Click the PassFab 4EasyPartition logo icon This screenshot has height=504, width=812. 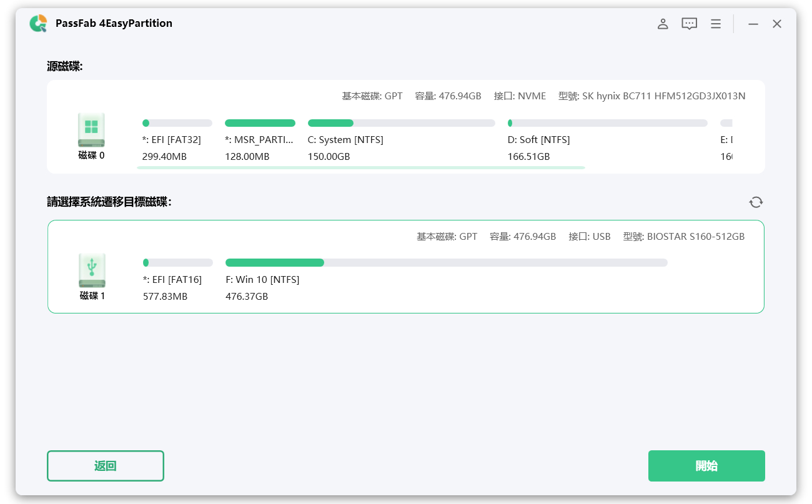coord(38,23)
